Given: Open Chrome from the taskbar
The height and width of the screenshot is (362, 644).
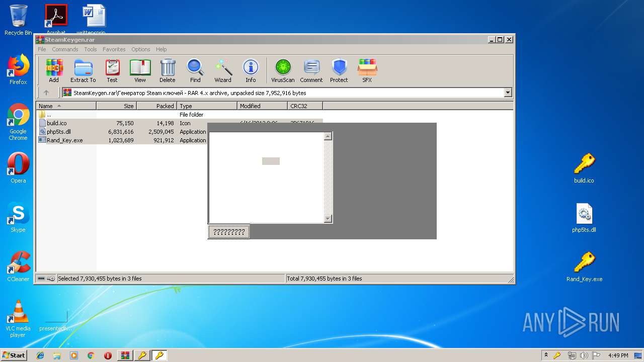Looking at the screenshot, I should 91,355.
